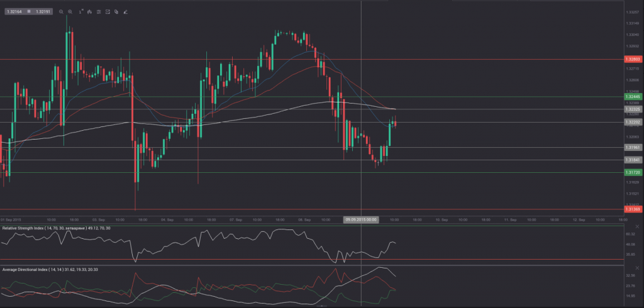
Task: Click the 07. Sep label on time axis
Action: (x=235, y=220)
